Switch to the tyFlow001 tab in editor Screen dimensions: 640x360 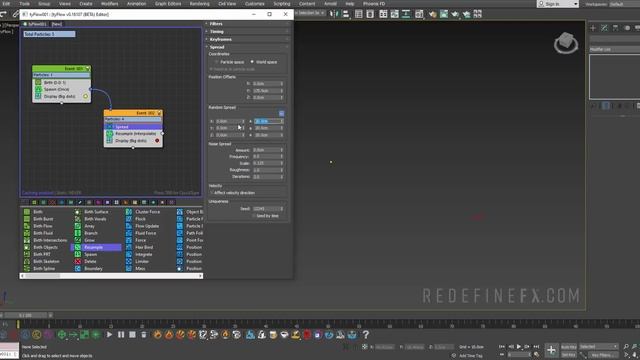pos(36,24)
